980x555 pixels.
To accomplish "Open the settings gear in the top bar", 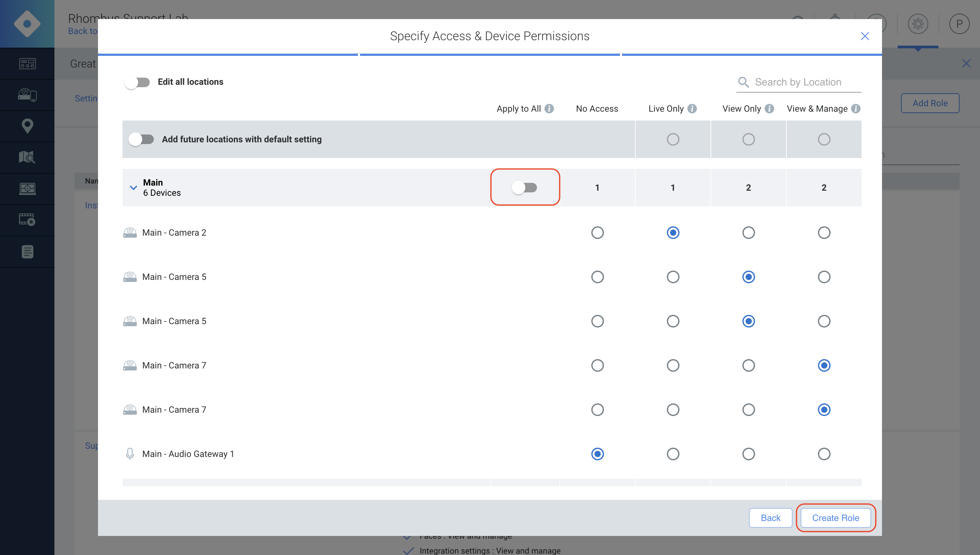I will (918, 23).
